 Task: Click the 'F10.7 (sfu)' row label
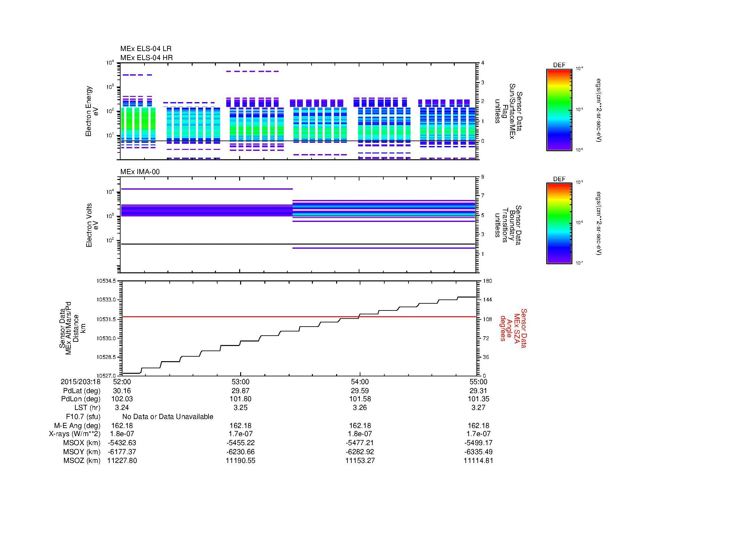click(83, 417)
